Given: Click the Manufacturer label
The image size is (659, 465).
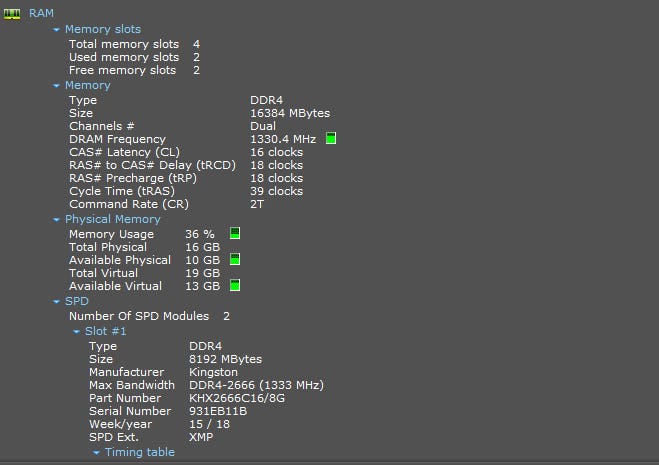Looking at the screenshot, I should coord(127,373).
